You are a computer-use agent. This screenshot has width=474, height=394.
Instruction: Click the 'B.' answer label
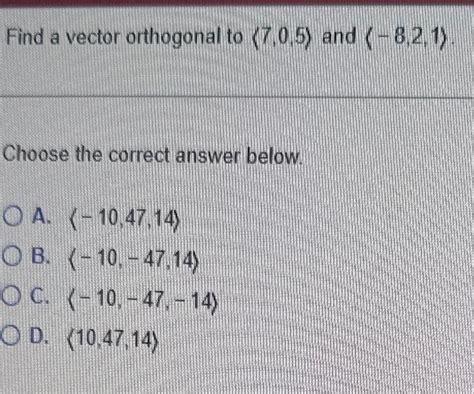click(40, 256)
